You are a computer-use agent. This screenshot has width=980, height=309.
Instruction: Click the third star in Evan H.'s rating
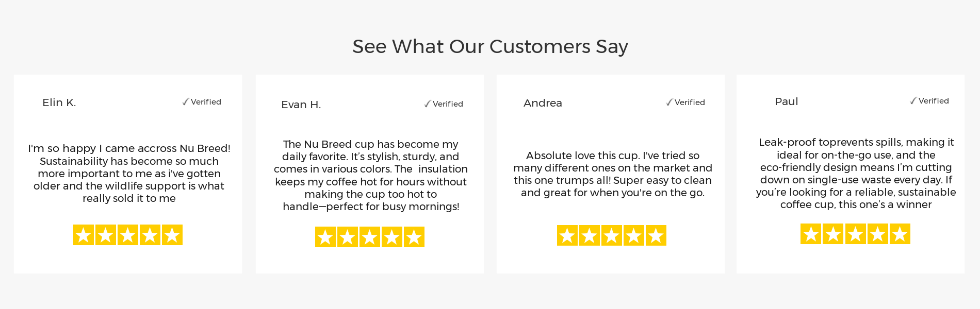click(370, 237)
